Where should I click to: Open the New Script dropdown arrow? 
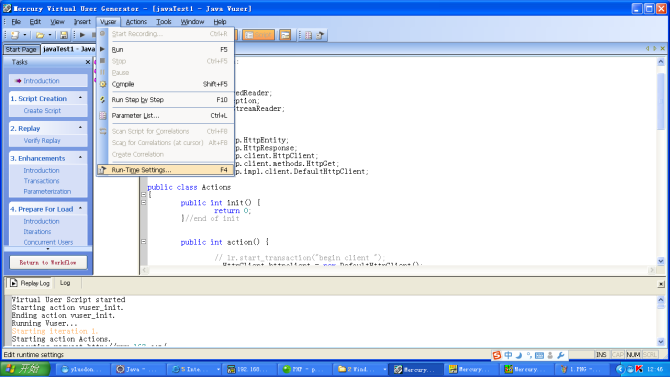click(x=24, y=35)
